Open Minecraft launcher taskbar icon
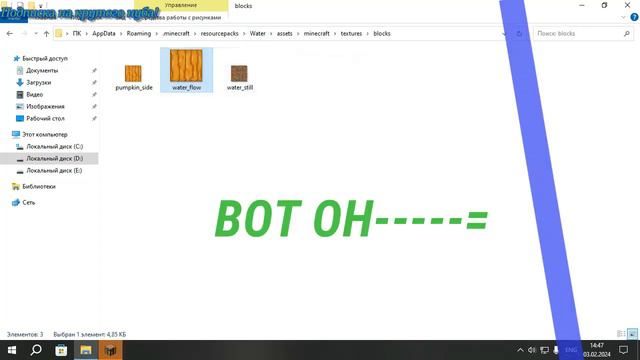This screenshot has height=360, width=640. coord(110,350)
